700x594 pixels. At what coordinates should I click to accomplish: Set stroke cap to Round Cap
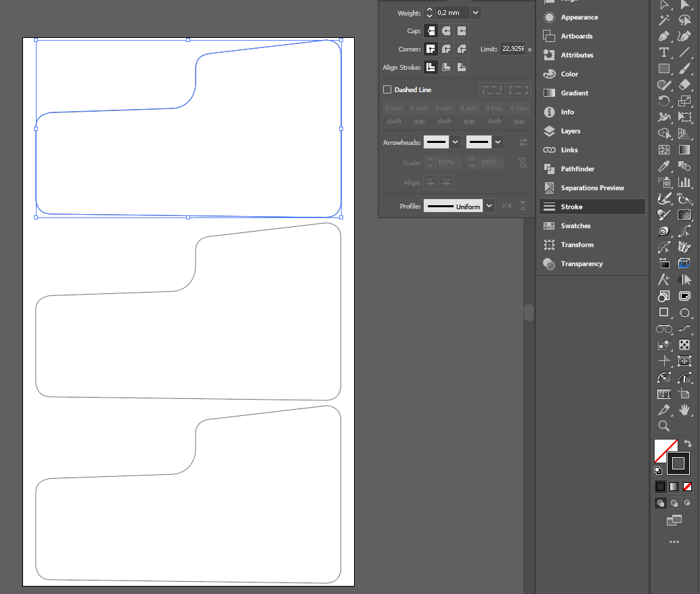(446, 31)
